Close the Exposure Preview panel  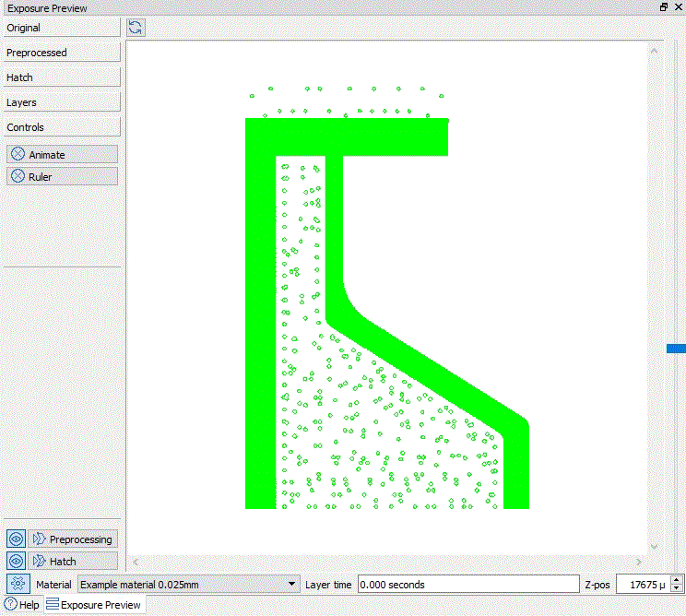(678, 7)
